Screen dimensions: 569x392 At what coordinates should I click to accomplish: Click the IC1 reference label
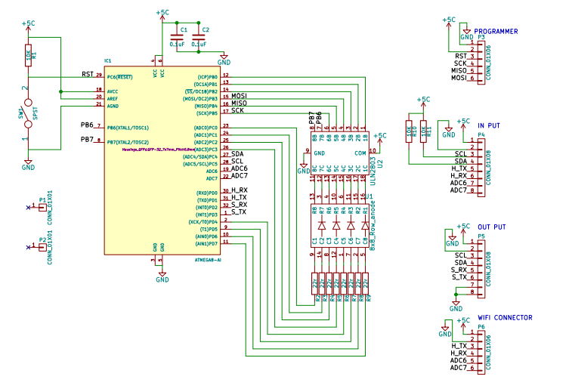107,61
